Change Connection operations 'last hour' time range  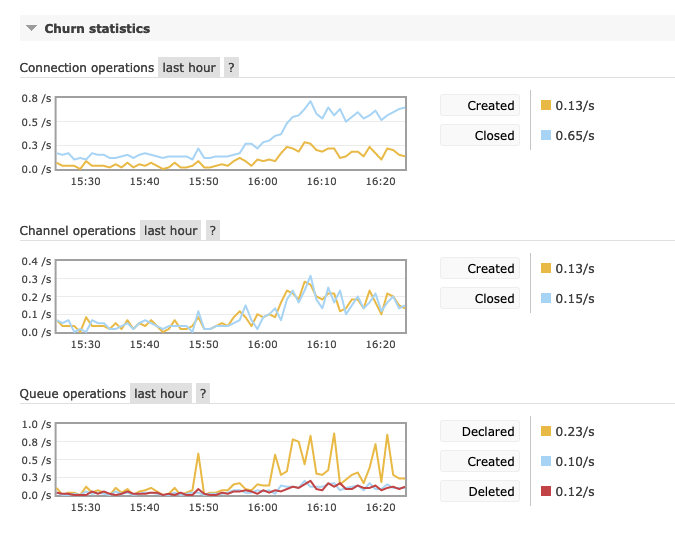coord(189,68)
